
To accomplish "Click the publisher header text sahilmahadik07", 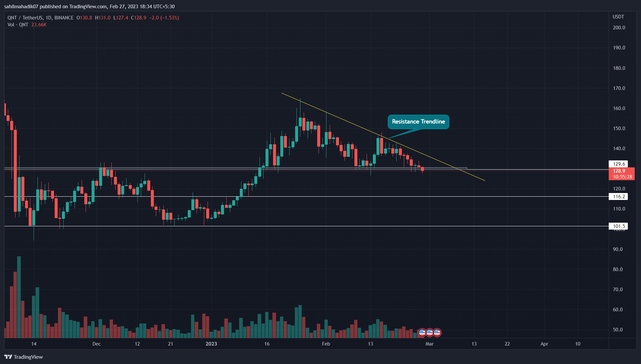I will [21, 7].
